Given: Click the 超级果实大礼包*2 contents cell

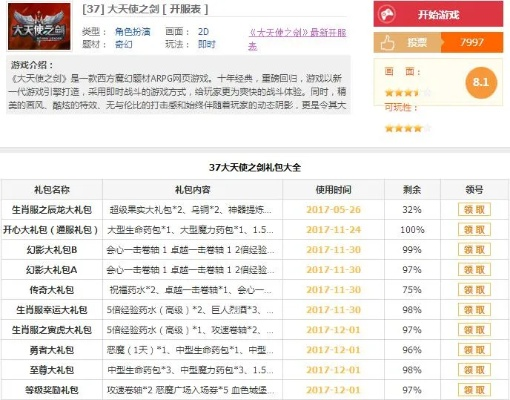Looking at the screenshot, I should 192,210.
